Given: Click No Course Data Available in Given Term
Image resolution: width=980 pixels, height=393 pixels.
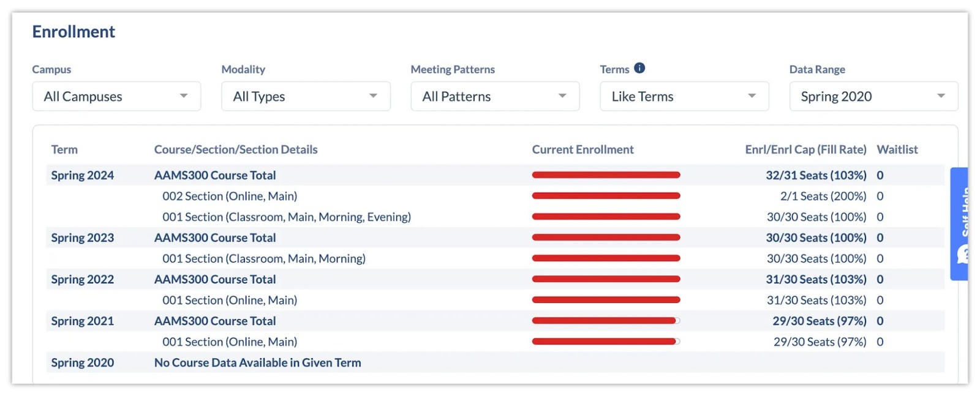Looking at the screenshot, I should pyautogui.click(x=257, y=362).
